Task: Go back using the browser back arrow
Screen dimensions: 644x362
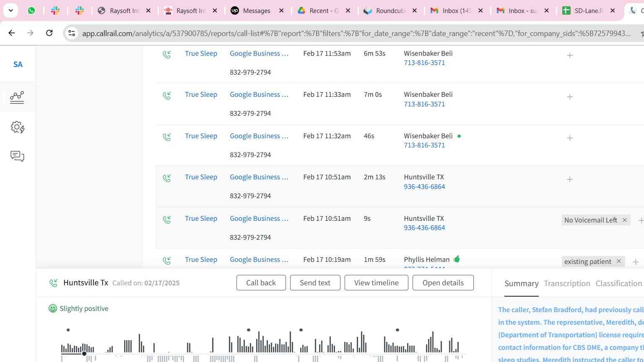Action: [x=12, y=33]
